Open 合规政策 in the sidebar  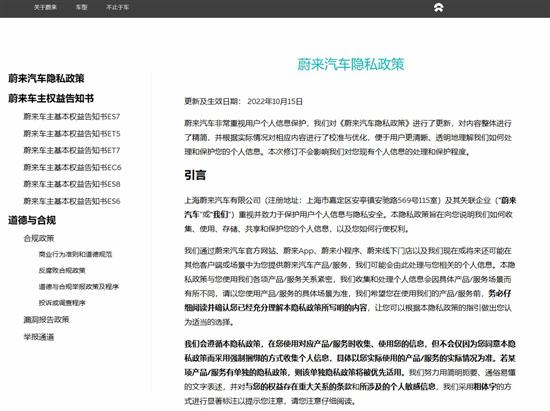coord(39,238)
